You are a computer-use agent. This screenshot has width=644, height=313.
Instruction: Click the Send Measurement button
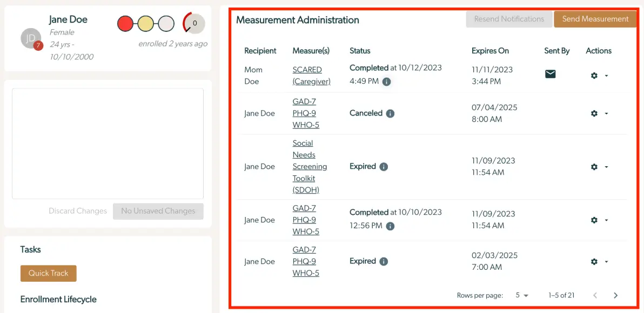(595, 18)
